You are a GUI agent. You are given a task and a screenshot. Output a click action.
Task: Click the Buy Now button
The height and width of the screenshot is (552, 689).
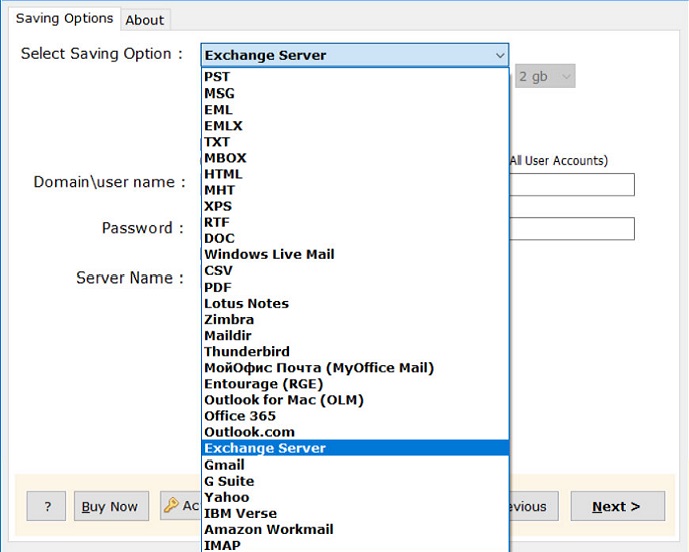pyautogui.click(x=111, y=506)
